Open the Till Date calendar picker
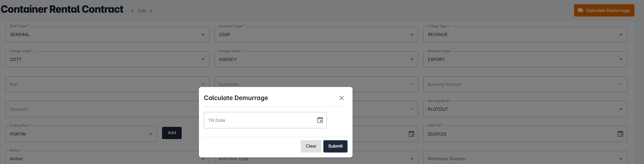The width and height of the screenshot is (644, 164). [320, 120]
